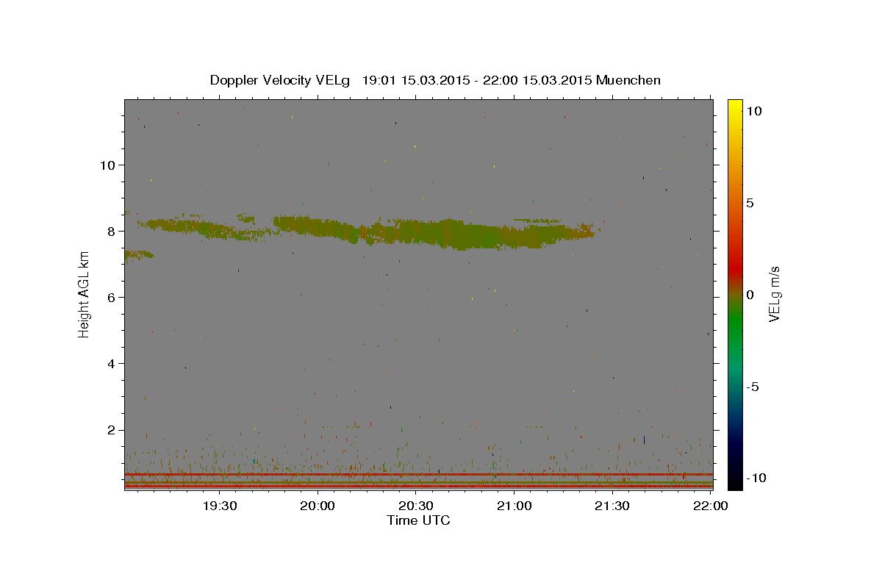Click the 'Muenchen' location in the title

(x=628, y=80)
